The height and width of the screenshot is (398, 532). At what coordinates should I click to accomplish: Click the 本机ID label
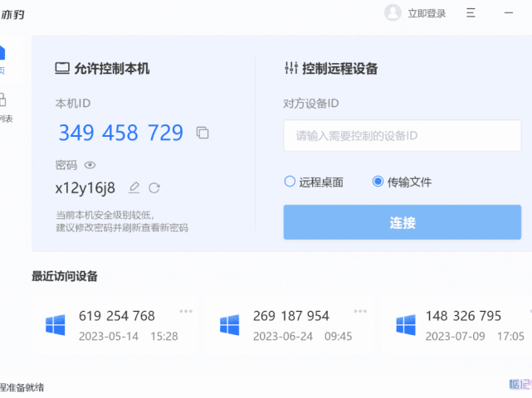(72, 104)
